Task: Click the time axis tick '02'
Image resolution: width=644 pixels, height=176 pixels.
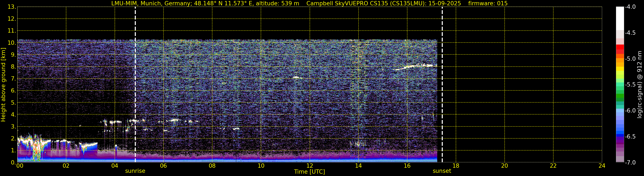Action: 66,166
